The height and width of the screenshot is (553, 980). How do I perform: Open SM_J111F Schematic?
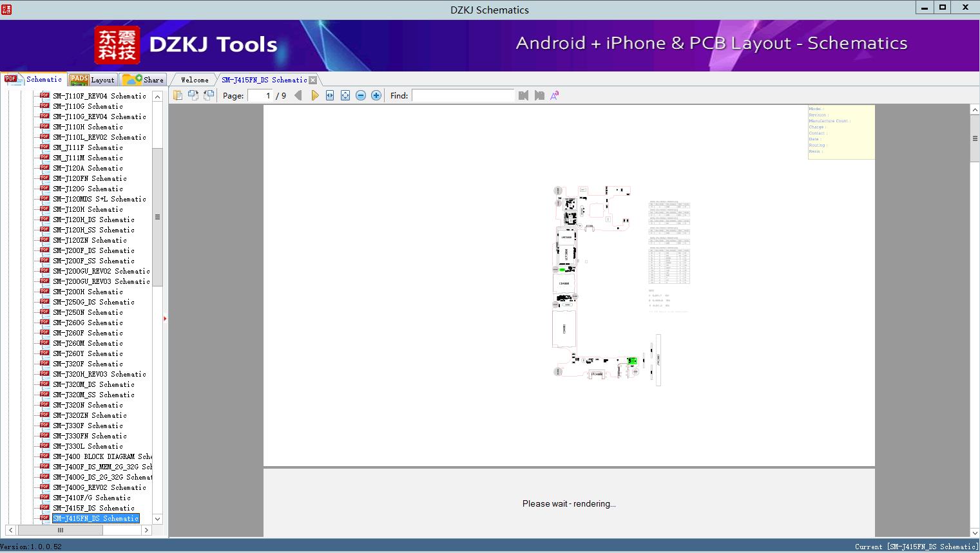[x=88, y=147]
